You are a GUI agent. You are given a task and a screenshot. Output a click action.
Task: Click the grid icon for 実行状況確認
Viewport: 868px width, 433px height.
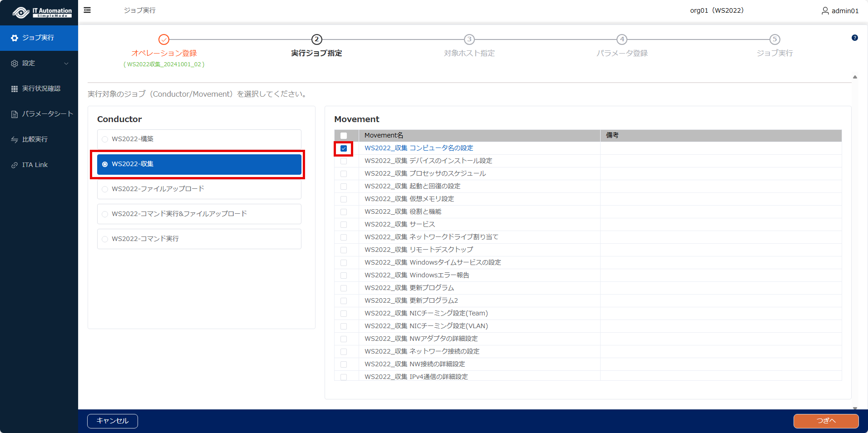tap(15, 89)
